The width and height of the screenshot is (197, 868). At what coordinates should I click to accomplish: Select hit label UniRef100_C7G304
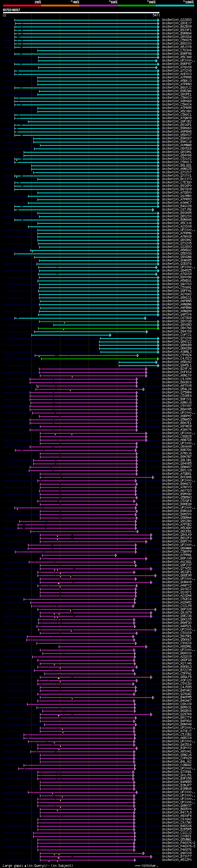(177, 50)
